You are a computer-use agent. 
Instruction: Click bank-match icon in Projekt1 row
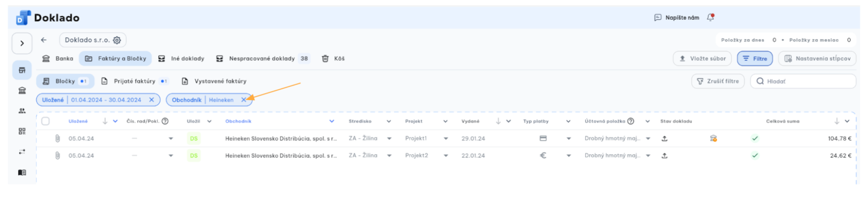point(713,138)
